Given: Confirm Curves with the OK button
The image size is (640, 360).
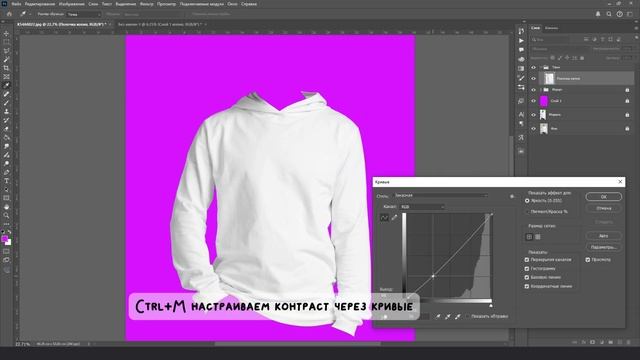Looking at the screenshot, I should (x=604, y=197).
